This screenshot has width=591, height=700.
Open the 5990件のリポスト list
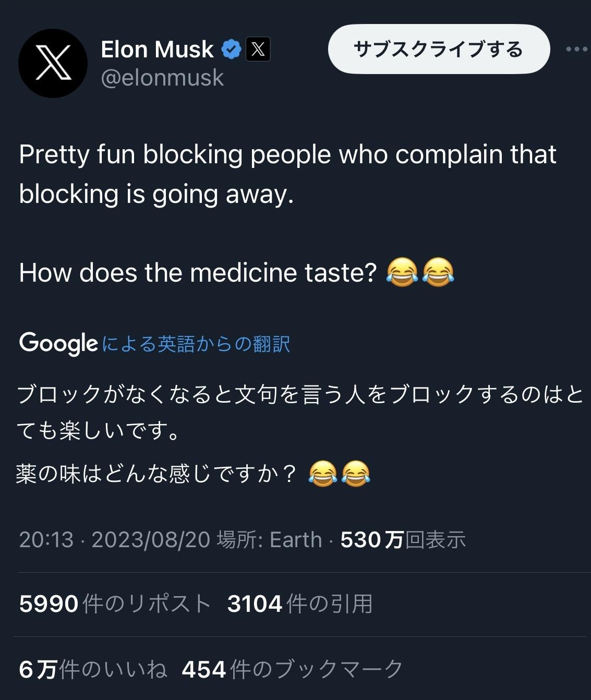tap(115, 604)
